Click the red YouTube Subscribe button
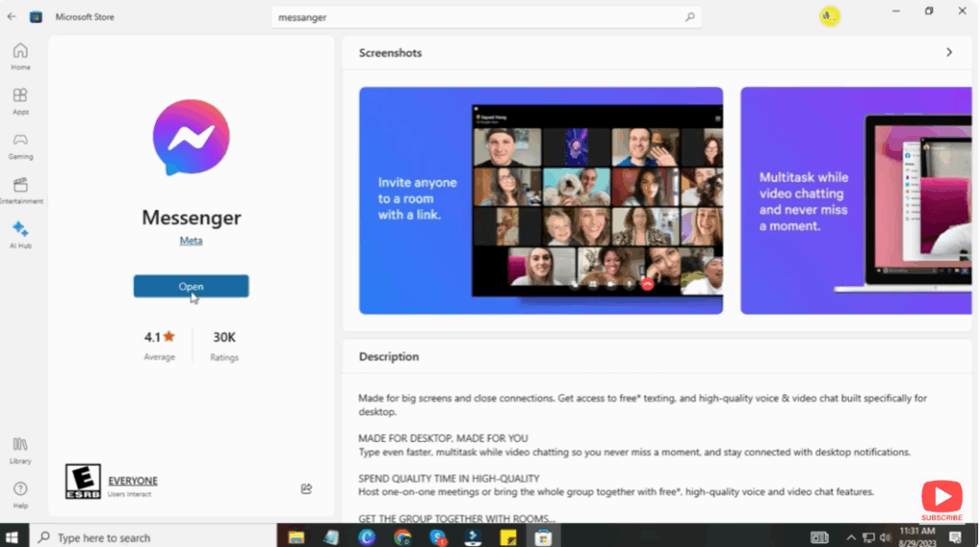Viewport: 980px width, 547px height. pyautogui.click(x=942, y=500)
